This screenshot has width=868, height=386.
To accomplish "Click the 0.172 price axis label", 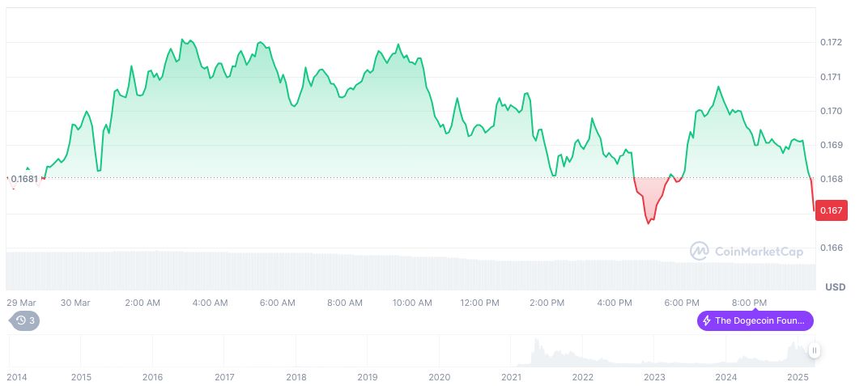I will 831,42.
